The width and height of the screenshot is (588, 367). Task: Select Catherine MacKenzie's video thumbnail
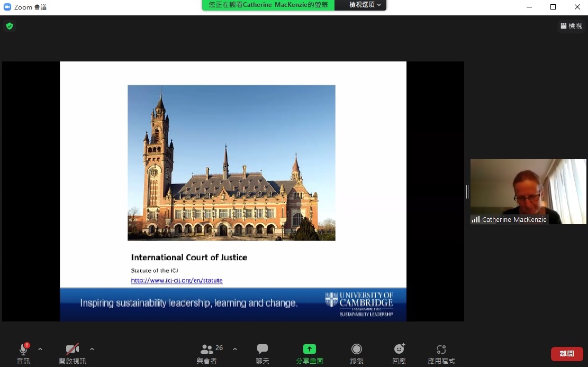[x=528, y=191]
